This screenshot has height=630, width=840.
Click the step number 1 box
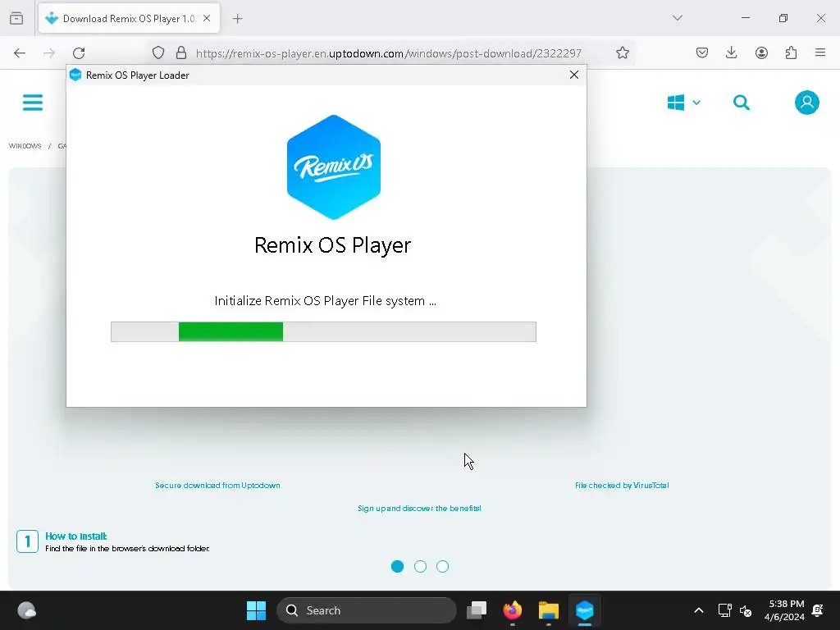tap(27, 541)
